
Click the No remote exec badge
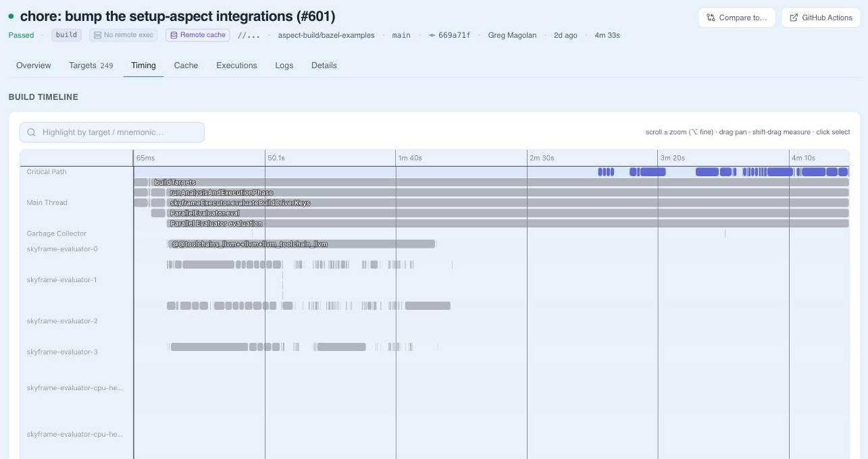click(124, 35)
